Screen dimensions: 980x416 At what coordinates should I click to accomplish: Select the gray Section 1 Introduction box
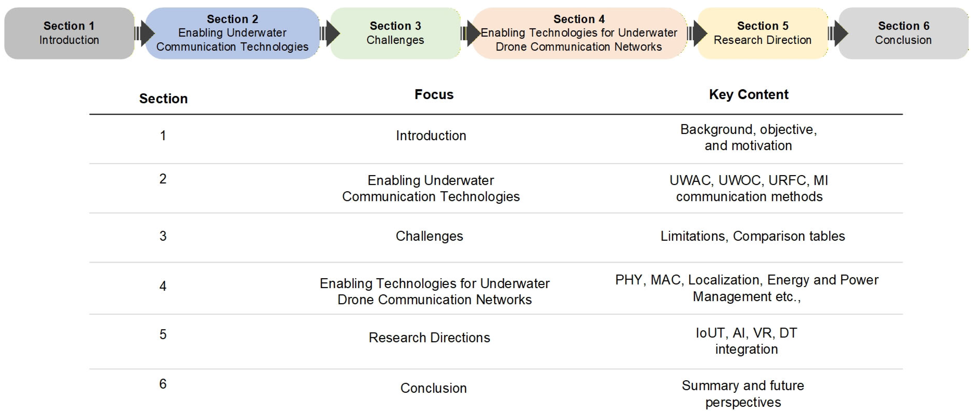point(69,33)
